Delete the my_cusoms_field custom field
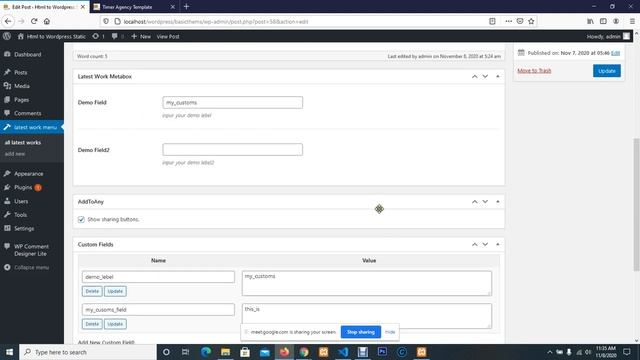Viewport: 640px width, 360px height. click(92, 324)
